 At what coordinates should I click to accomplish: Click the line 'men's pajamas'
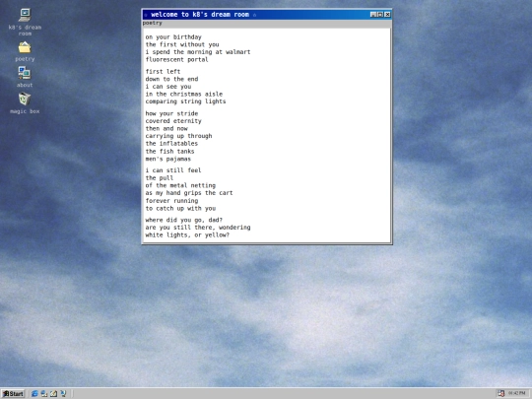tap(168, 159)
